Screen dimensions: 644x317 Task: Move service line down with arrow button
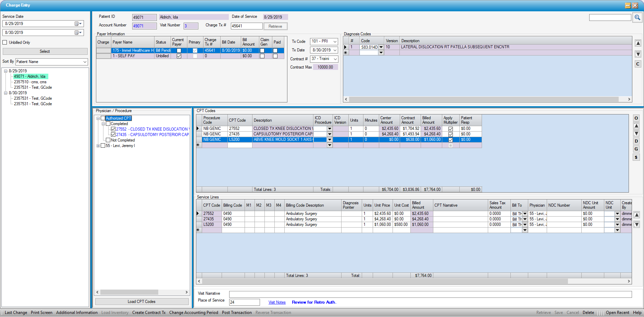click(636, 225)
